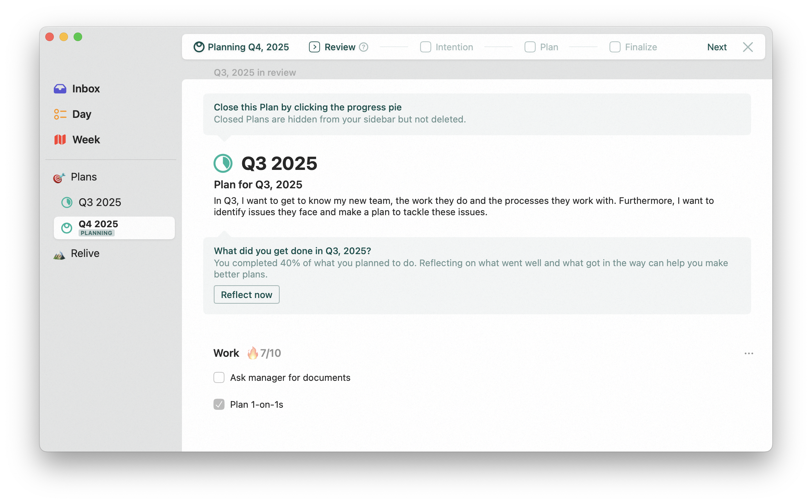Go to the Intention step label
Screen dimensions: 812x504
coord(454,47)
